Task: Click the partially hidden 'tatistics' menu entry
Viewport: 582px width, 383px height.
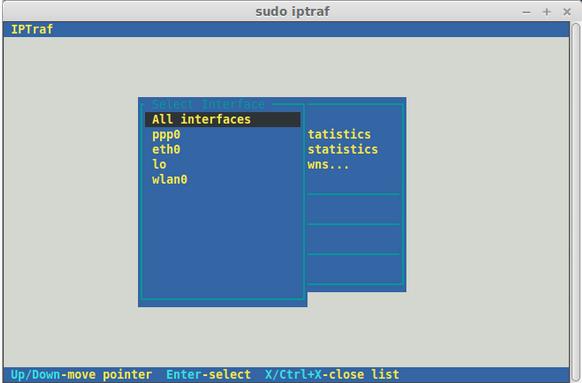Action: click(x=339, y=134)
